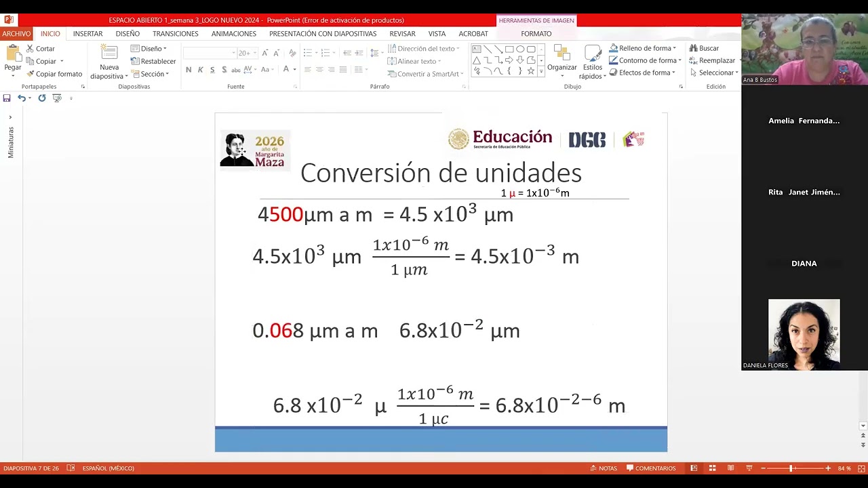Toggle italic K formatting

tap(200, 70)
